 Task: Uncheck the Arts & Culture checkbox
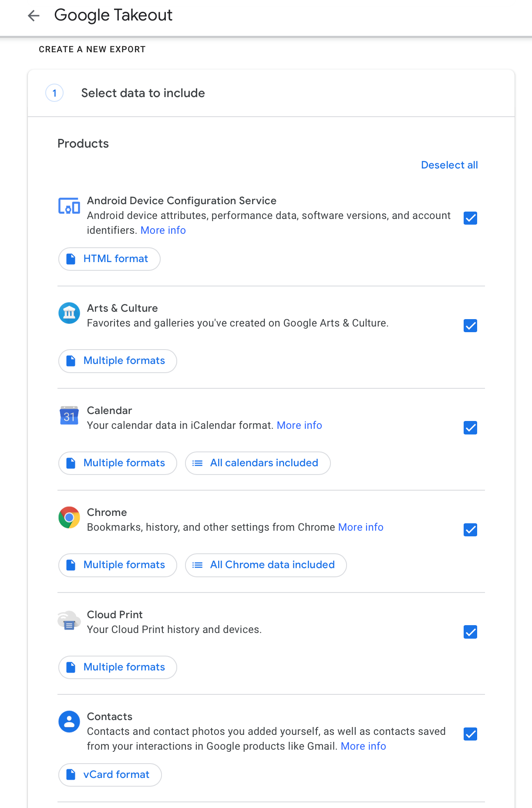pyautogui.click(x=470, y=326)
